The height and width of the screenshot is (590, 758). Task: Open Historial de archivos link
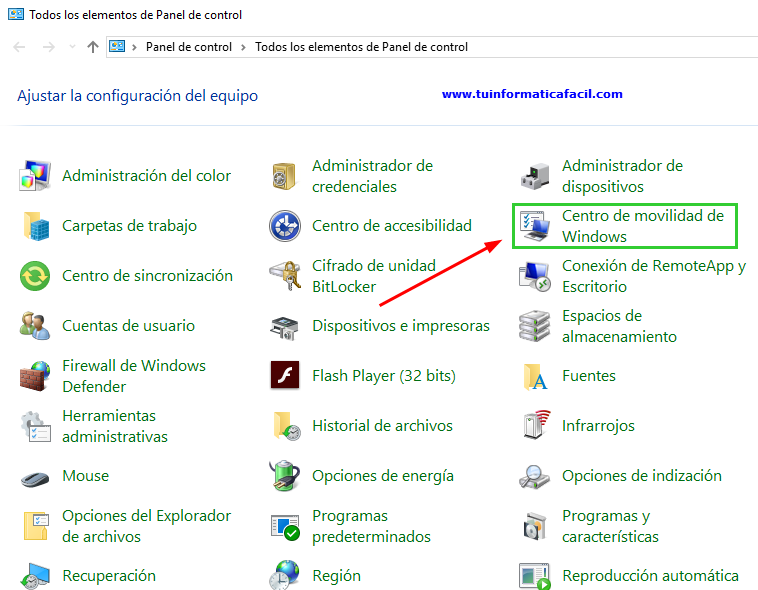pyautogui.click(x=382, y=426)
